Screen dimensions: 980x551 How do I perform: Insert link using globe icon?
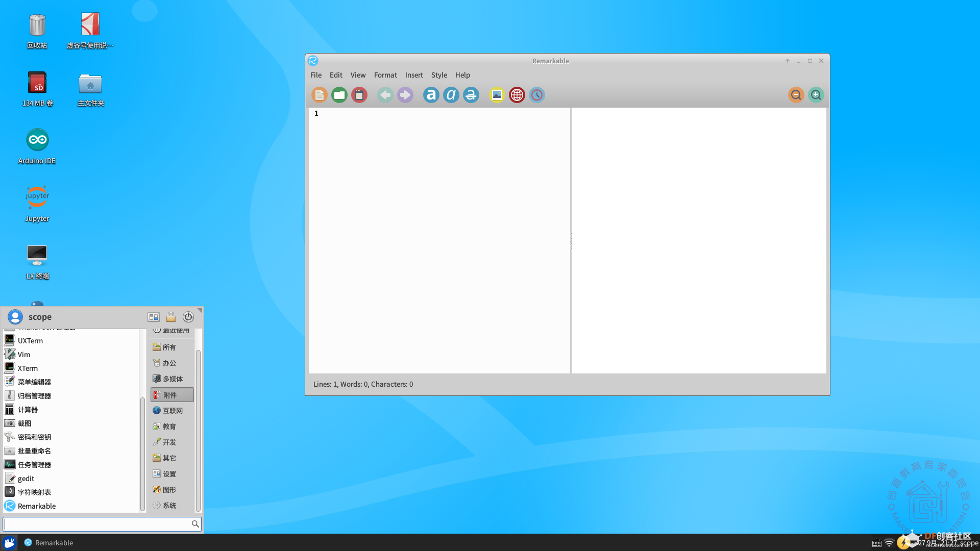pyautogui.click(x=517, y=95)
